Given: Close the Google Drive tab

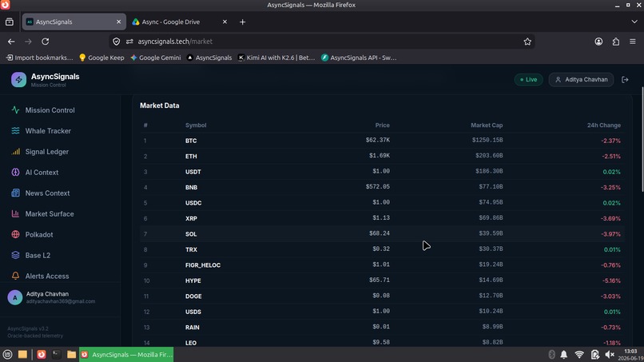Looking at the screenshot, I should (225, 22).
